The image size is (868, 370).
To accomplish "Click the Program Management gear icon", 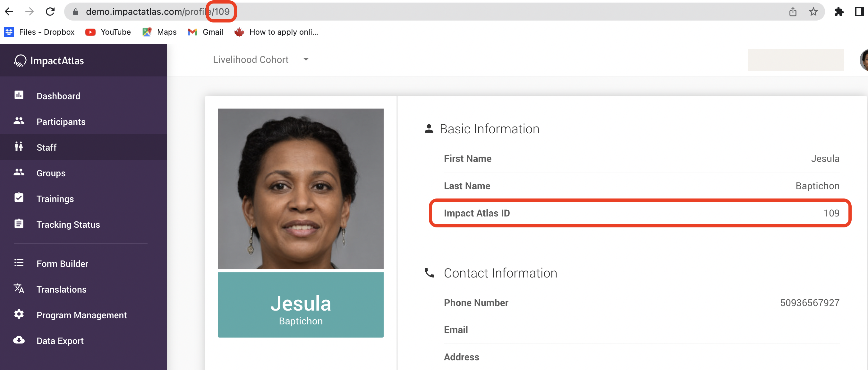I will 19,314.
